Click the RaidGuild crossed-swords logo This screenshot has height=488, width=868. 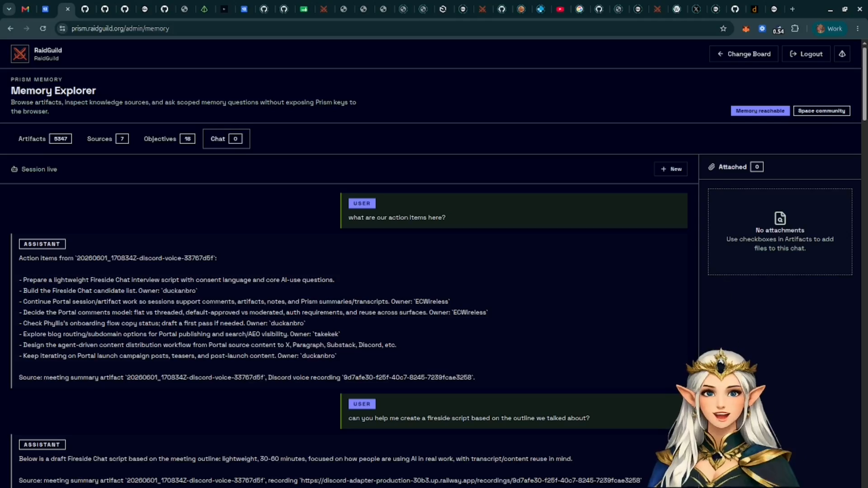(x=20, y=54)
